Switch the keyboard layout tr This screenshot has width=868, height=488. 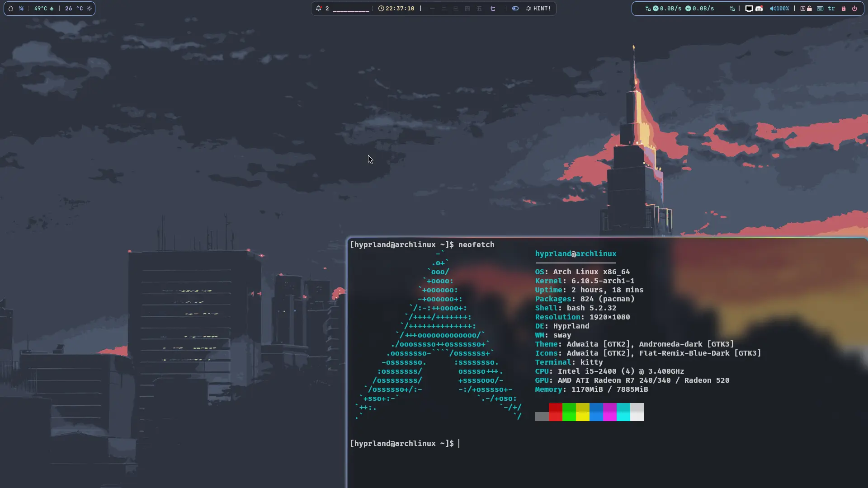[x=831, y=9]
